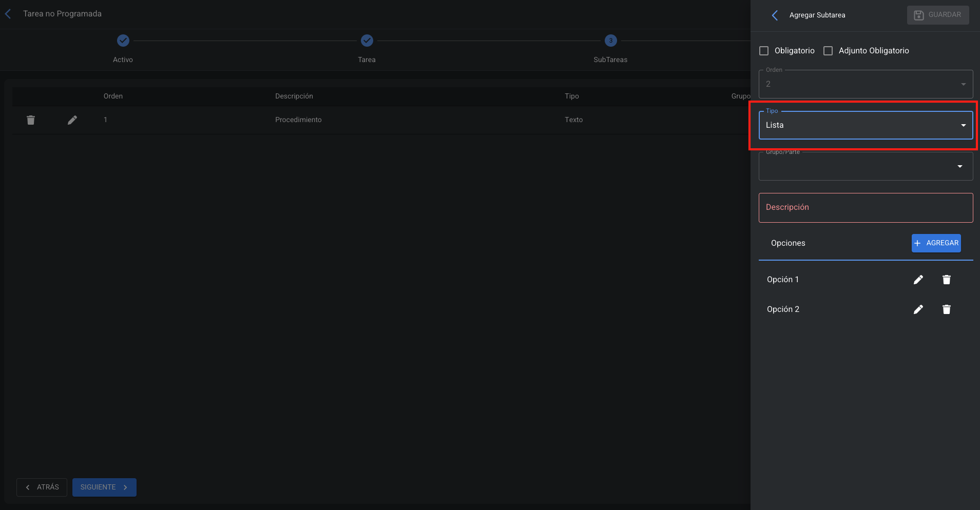Click back arrow beside Tarea no Programada
The width and height of the screenshot is (980, 510).
[8, 14]
